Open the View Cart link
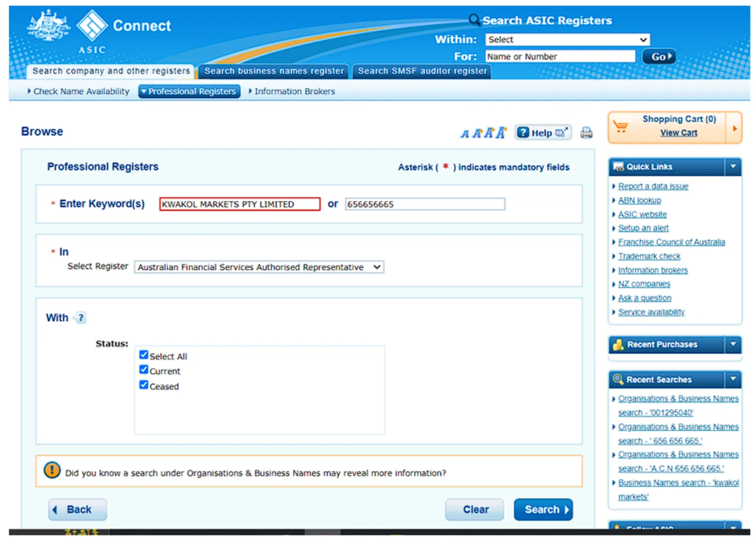 click(679, 133)
